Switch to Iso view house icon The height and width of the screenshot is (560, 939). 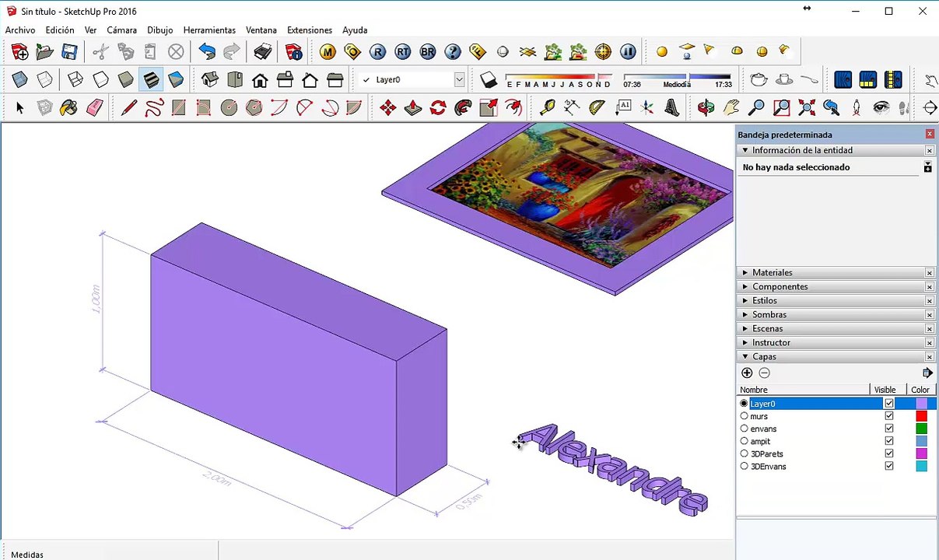[210, 79]
